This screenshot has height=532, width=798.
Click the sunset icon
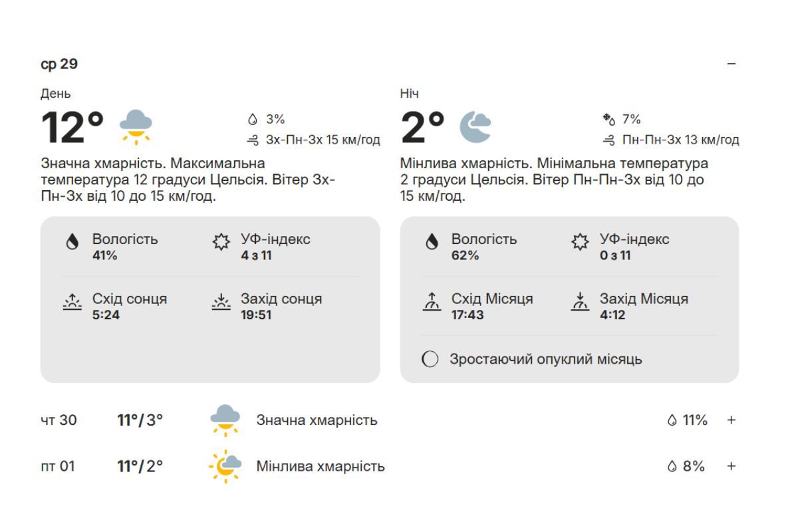tap(221, 303)
